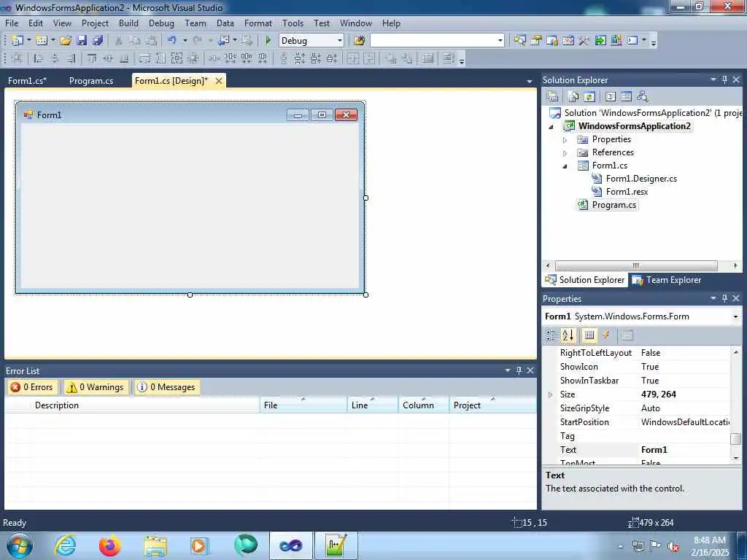This screenshot has width=747, height=560.
Task: Click Solution Explorer Properties icon
Action: tap(553, 97)
